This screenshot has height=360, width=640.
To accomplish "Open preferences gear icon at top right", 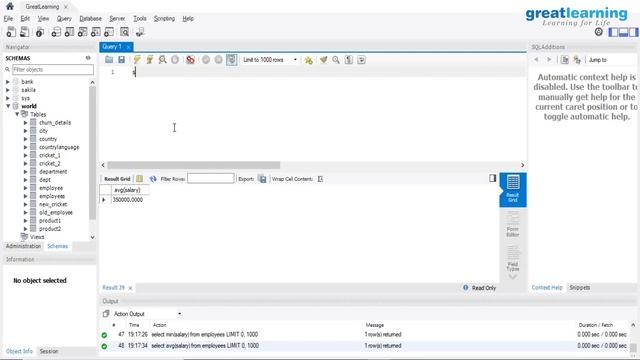I will (598, 32).
